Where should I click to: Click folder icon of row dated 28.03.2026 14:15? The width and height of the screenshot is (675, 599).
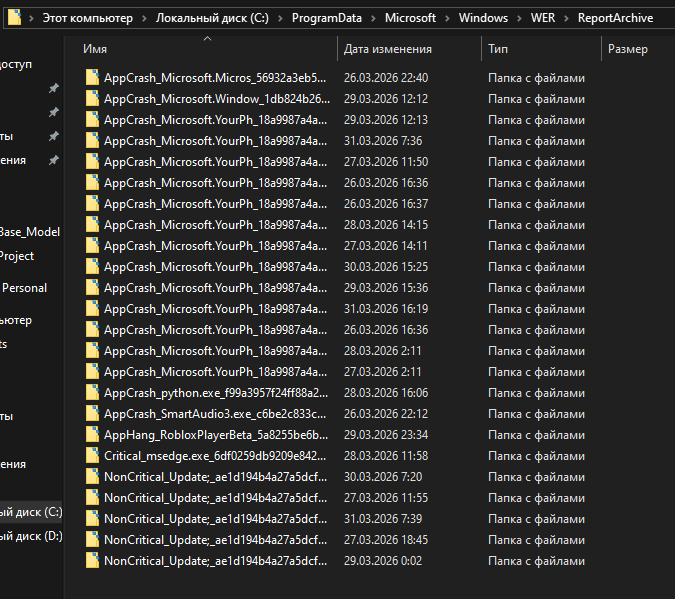coord(92,225)
